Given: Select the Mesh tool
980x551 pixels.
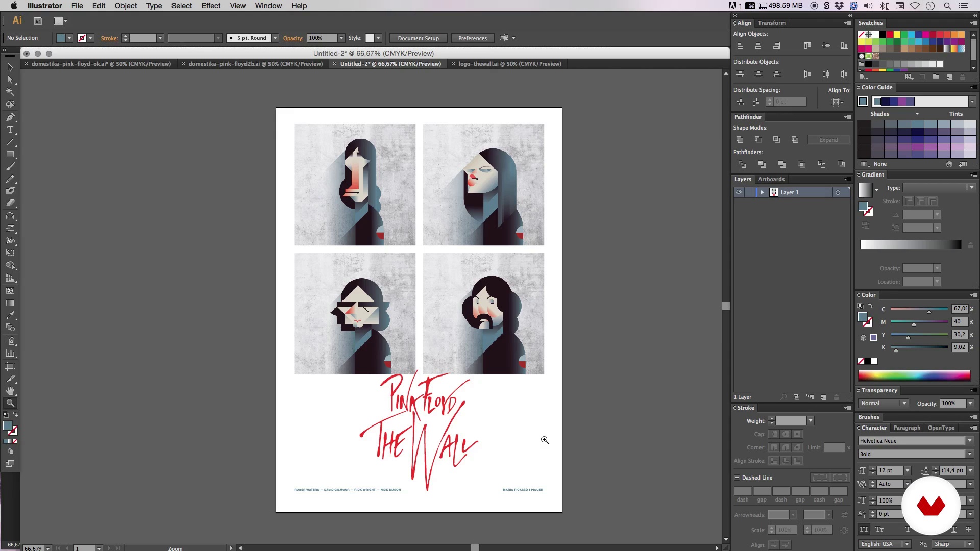Looking at the screenshot, I should coord(10,291).
